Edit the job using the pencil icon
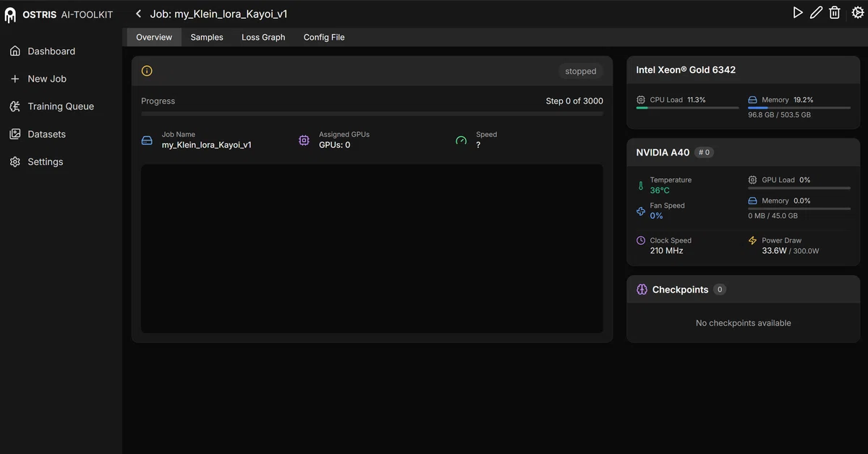This screenshot has height=454, width=868. pos(816,12)
